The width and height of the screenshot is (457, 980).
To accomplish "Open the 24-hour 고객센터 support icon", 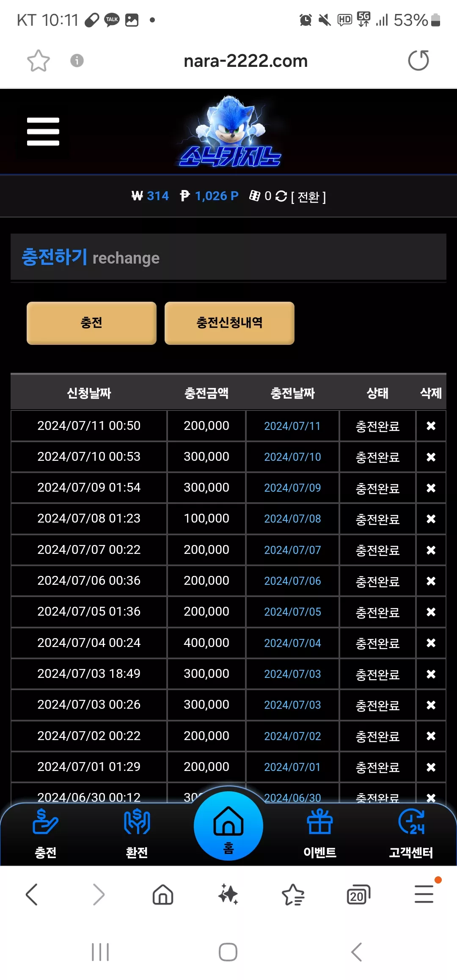I will pyautogui.click(x=411, y=833).
